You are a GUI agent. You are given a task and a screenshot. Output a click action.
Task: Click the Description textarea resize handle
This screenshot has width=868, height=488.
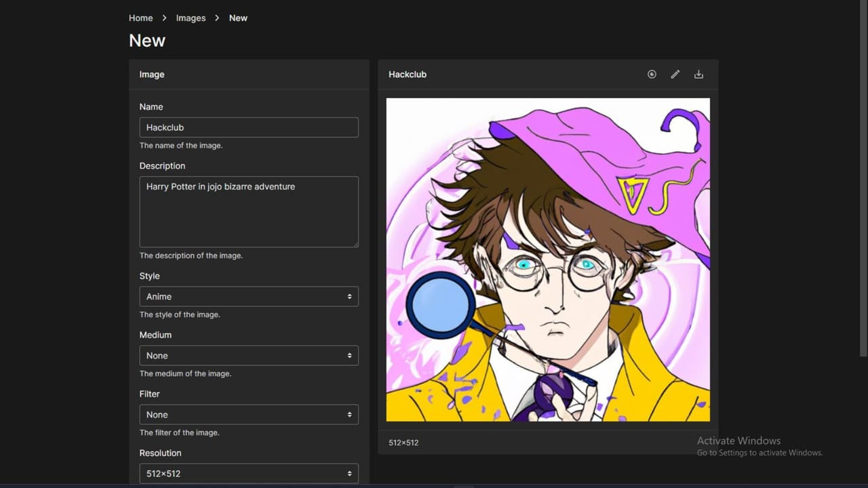[x=355, y=243]
